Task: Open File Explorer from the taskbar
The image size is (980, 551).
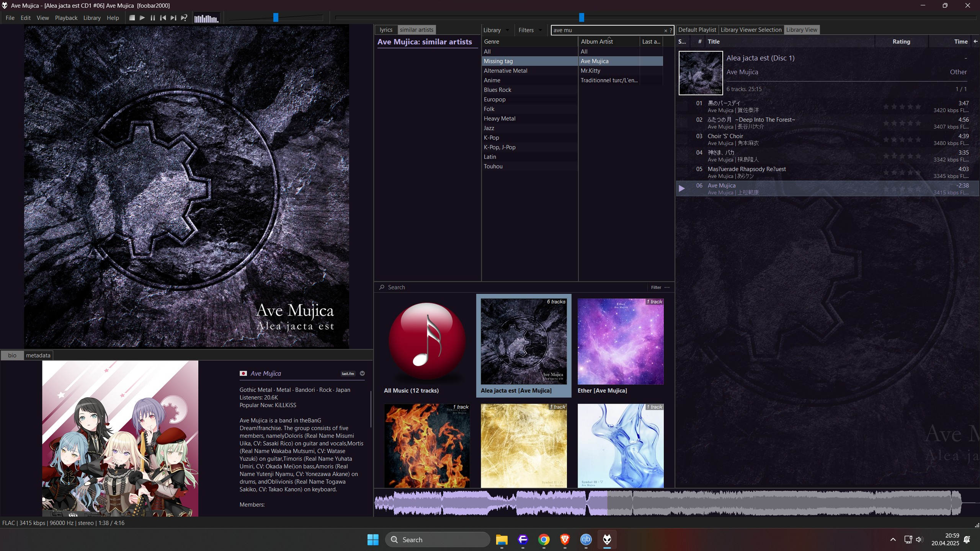Action: [x=501, y=540]
